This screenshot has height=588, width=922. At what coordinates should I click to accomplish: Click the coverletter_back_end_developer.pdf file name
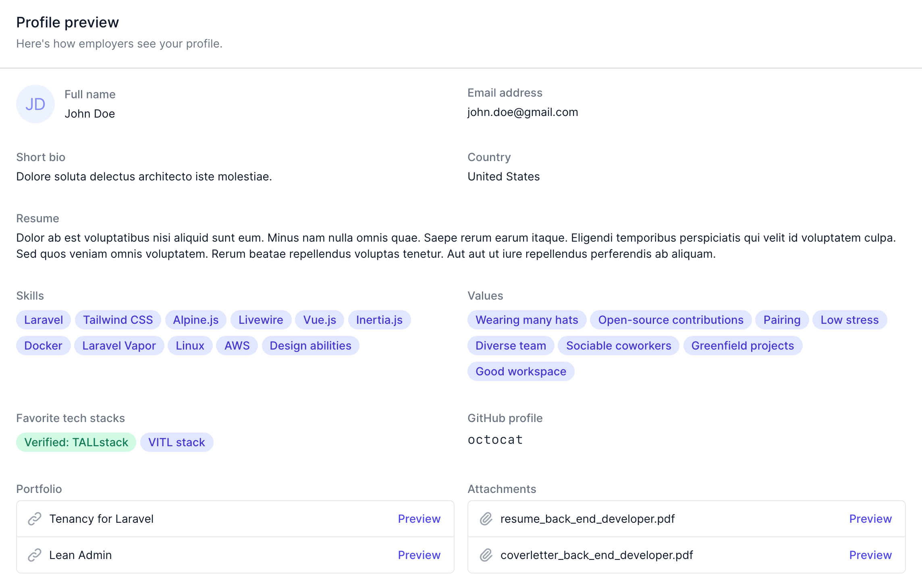[x=596, y=555]
